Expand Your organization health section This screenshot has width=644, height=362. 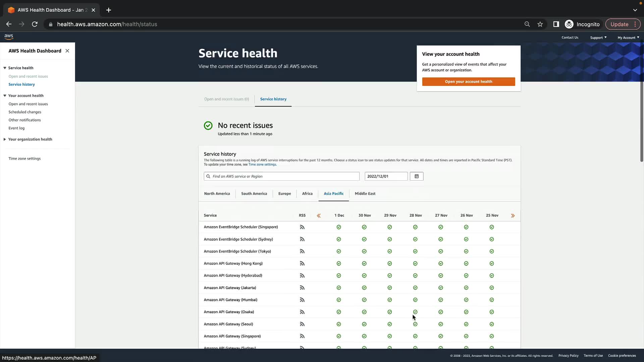[x=5, y=139]
